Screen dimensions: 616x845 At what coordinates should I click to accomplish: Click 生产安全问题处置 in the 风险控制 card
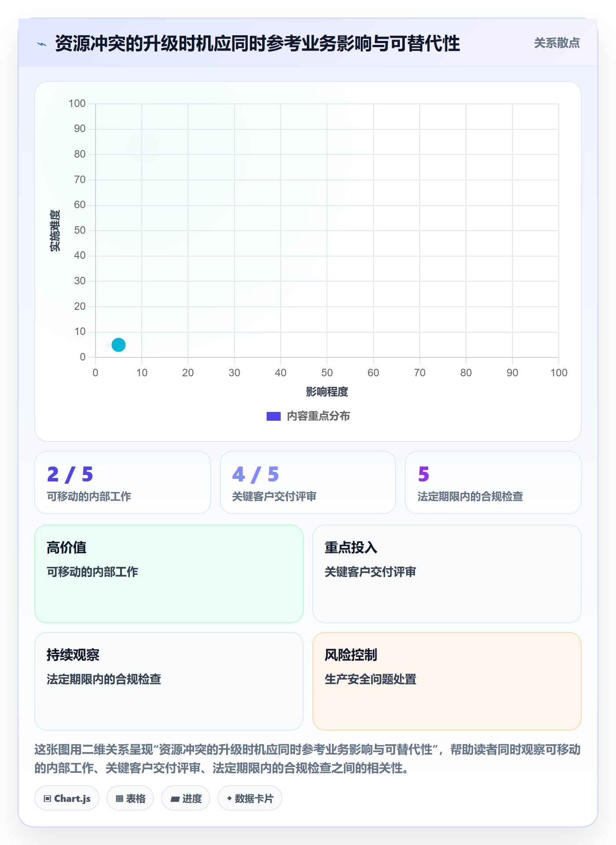point(370,679)
